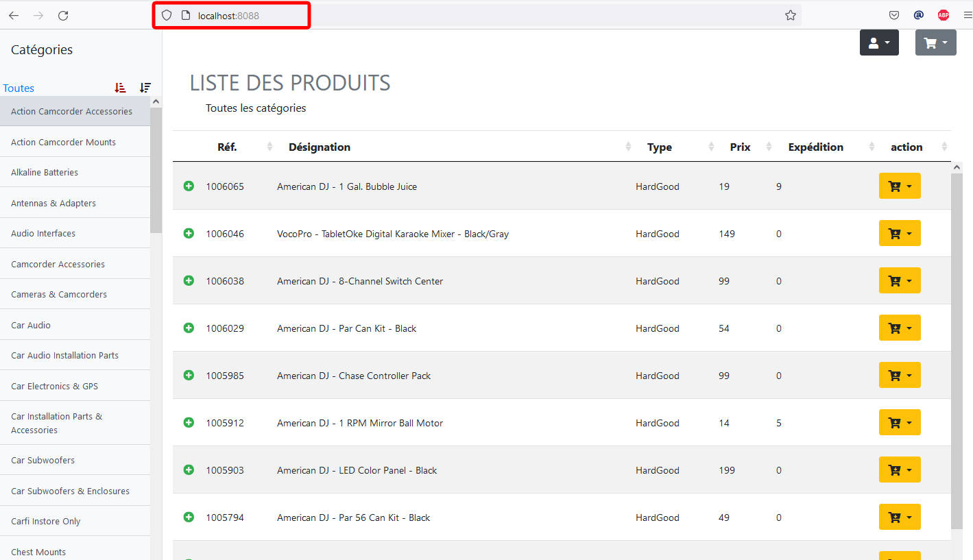Screen dimensions: 973x560
Task: Open the user account dropdown
Action: point(879,42)
